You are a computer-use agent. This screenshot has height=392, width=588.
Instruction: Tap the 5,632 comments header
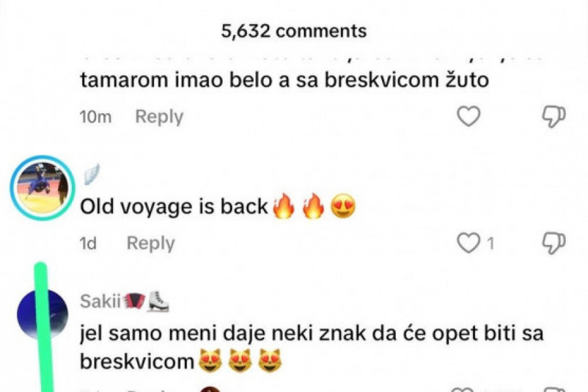293,31
